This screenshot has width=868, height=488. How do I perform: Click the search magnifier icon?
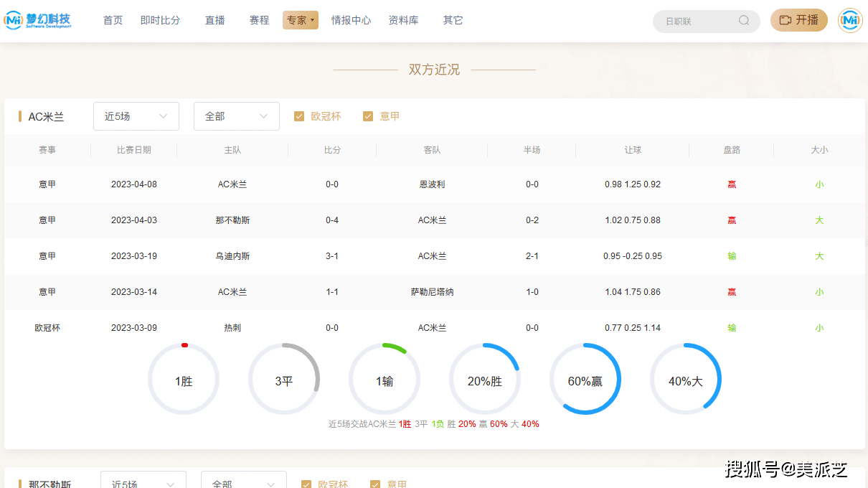(744, 21)
